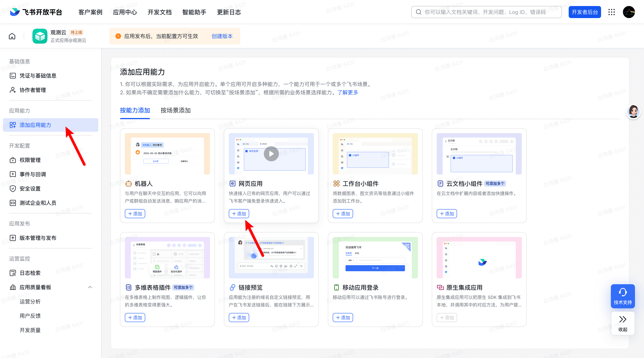Click the 移动应用登录 phone icon
This screenshot has width=644, height=358.
pyautogui.click(x=336, y=288)
